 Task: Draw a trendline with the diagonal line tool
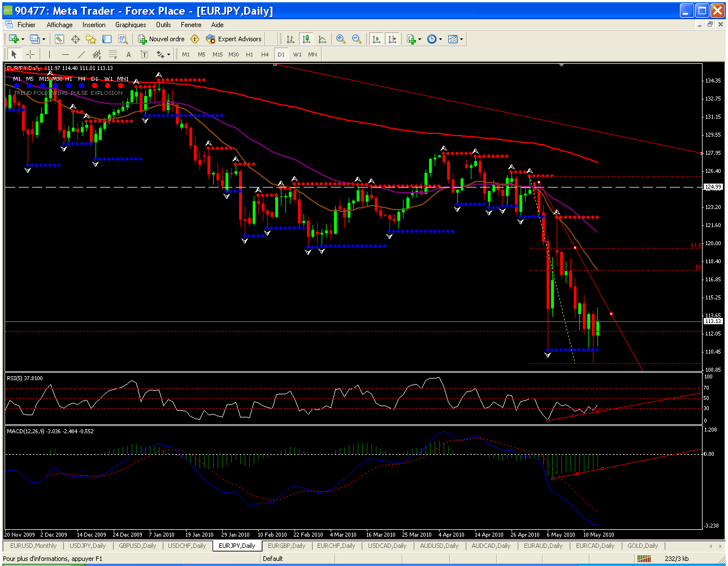tap(81, 54)
